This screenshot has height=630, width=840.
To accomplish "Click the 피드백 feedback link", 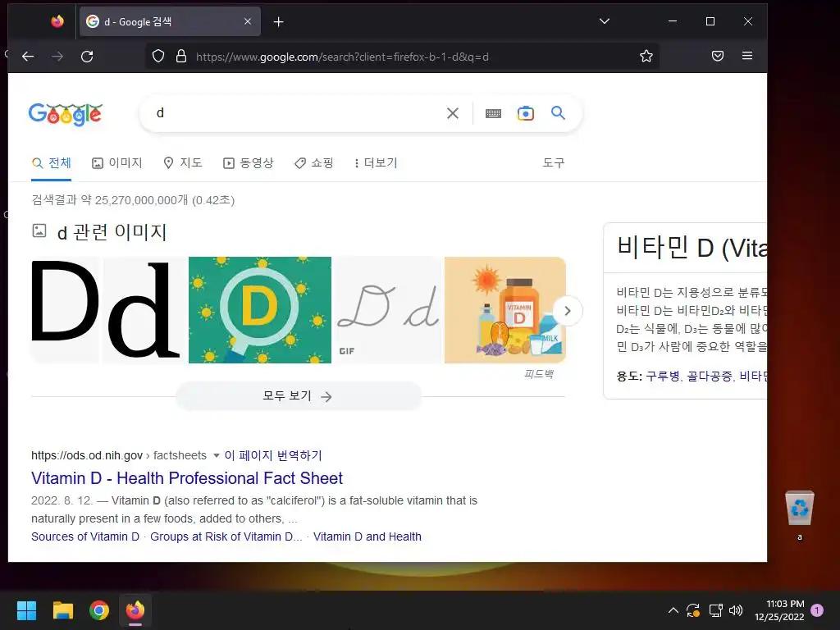I will coord(539,374).
